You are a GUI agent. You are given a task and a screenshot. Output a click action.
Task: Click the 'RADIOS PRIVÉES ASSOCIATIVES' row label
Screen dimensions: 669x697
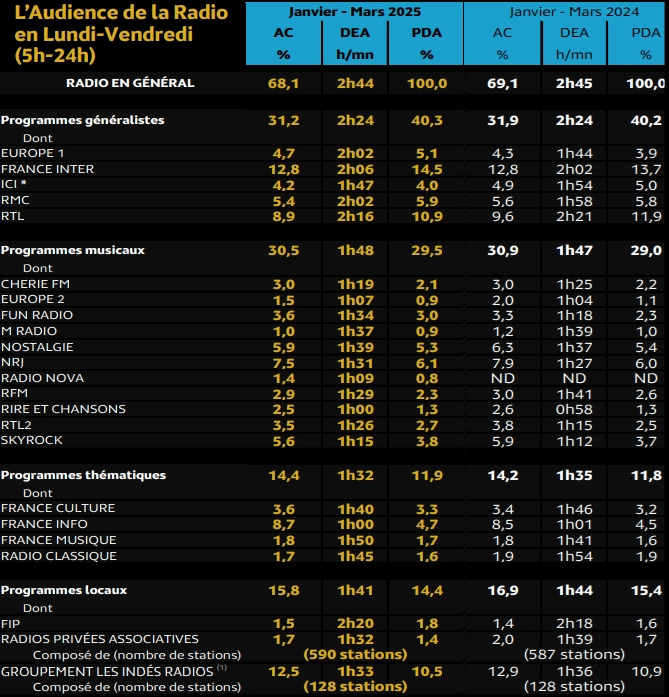(100, 638)
